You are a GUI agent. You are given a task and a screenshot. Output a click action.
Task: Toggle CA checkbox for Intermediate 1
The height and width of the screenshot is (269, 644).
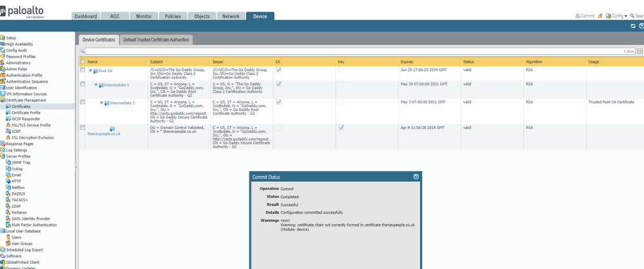click(279, 84)
